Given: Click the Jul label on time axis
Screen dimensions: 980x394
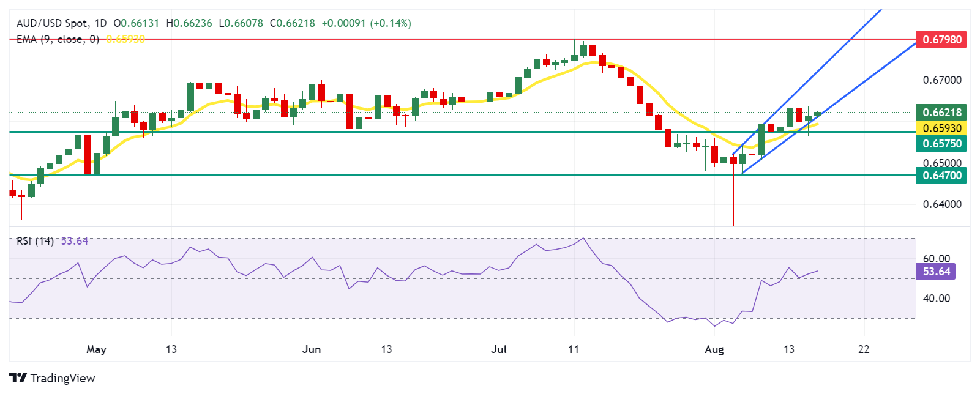Looking at the screenshot, I should 499,349.
